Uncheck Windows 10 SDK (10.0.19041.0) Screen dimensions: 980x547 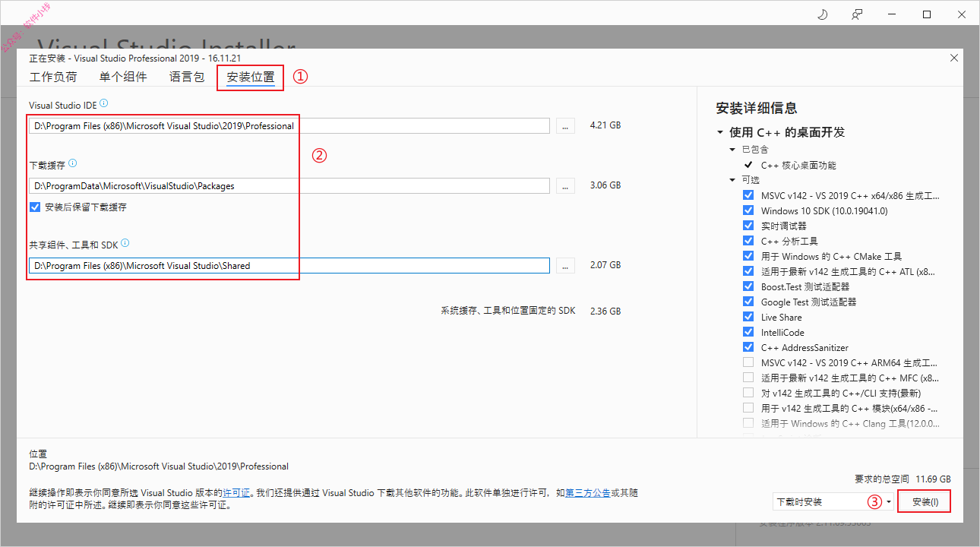coord(748,210)
